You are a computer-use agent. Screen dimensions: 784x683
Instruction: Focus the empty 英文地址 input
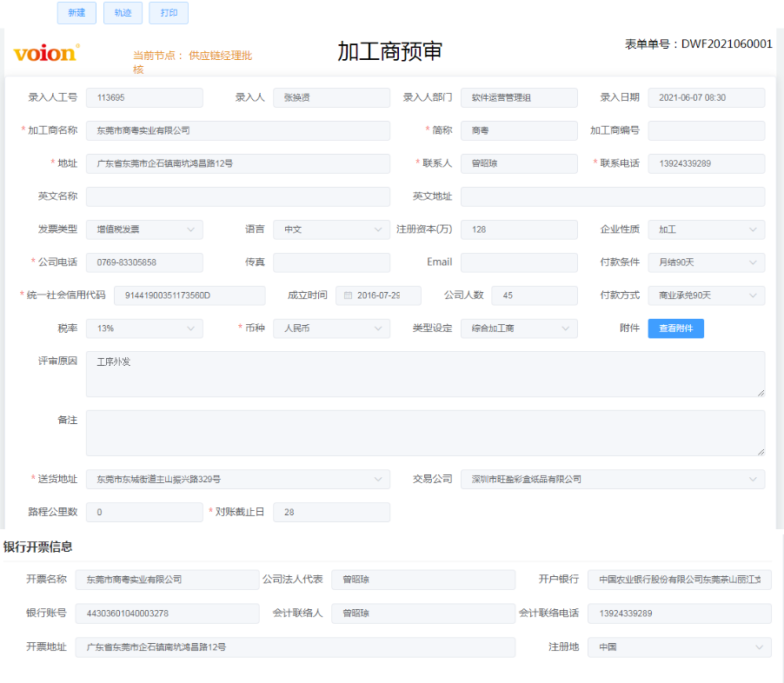pyautogui.click(x=613, y=196)
